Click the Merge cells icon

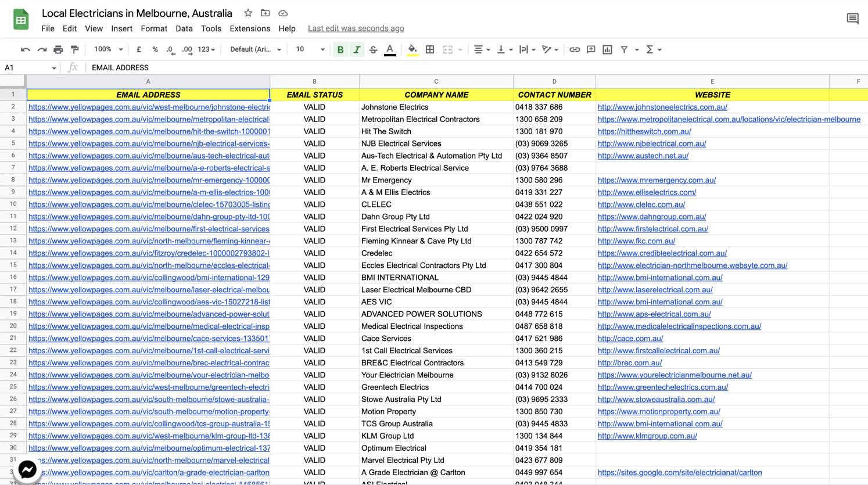tap(447, 50)
